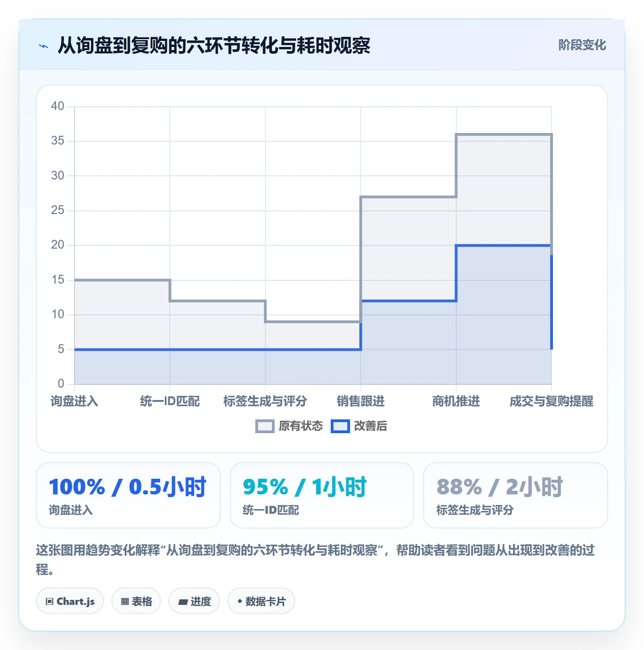Open the 88% / 2小时 标签生成与评分 card
The width and height of the screenshot is (644, 650).
click(516, 495)
